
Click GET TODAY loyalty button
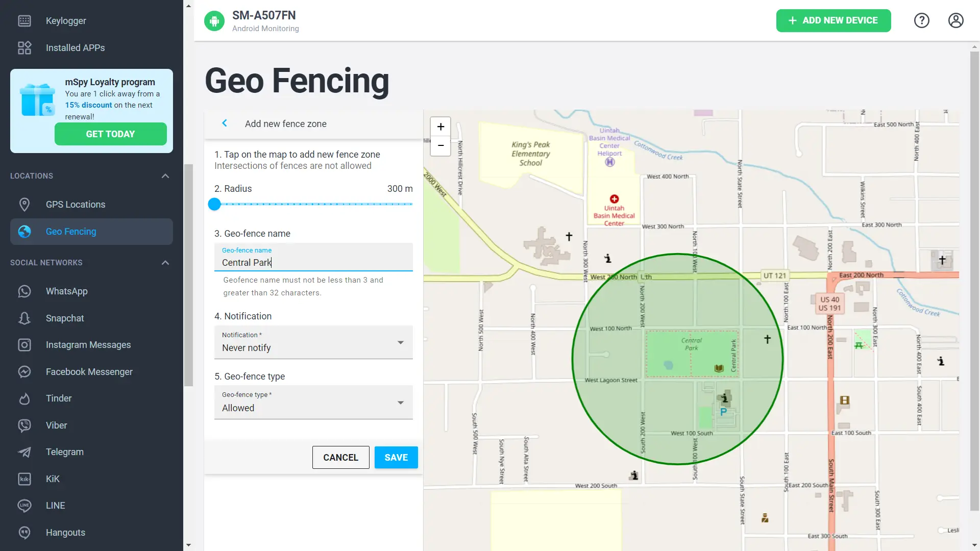click(110, 134)
